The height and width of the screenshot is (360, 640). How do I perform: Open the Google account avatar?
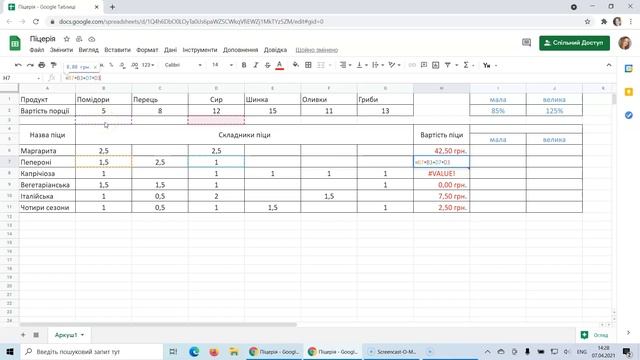point(625,43)
